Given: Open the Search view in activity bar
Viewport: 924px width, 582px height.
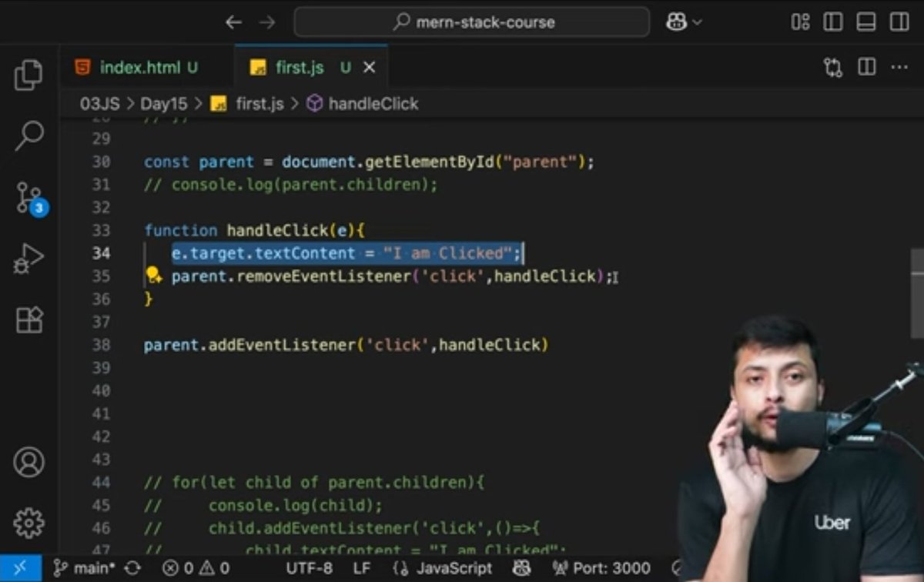Looking at the screenshot, I should coord(28,136).
